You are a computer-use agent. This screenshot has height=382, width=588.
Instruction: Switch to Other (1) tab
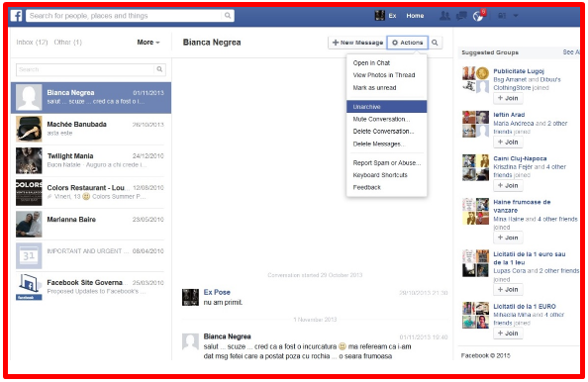68,43
